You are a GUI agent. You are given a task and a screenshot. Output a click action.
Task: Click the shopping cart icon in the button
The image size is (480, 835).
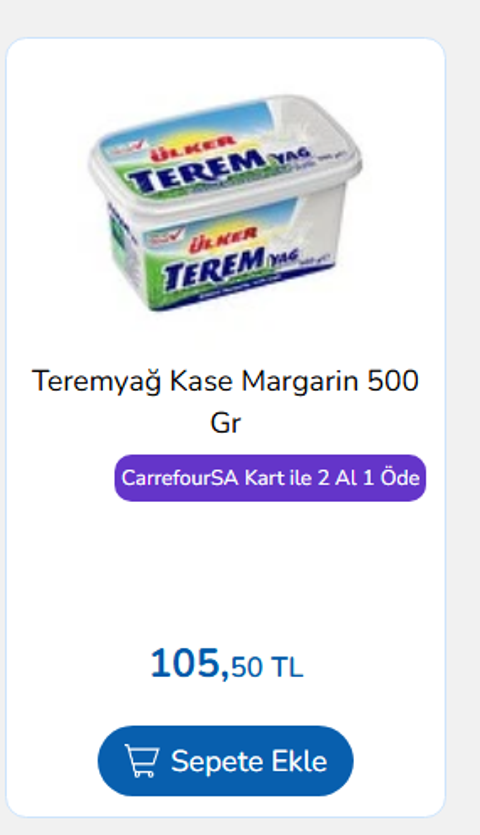point(142,760)
